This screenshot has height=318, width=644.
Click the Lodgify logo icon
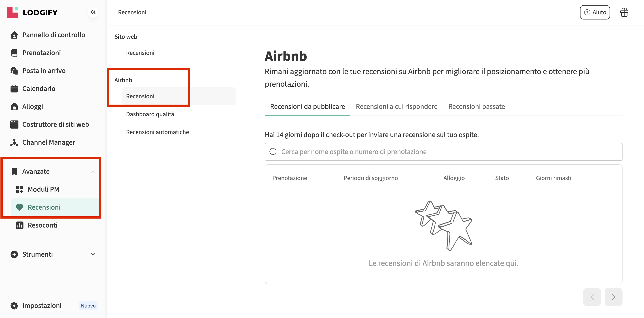click(13, 12)
